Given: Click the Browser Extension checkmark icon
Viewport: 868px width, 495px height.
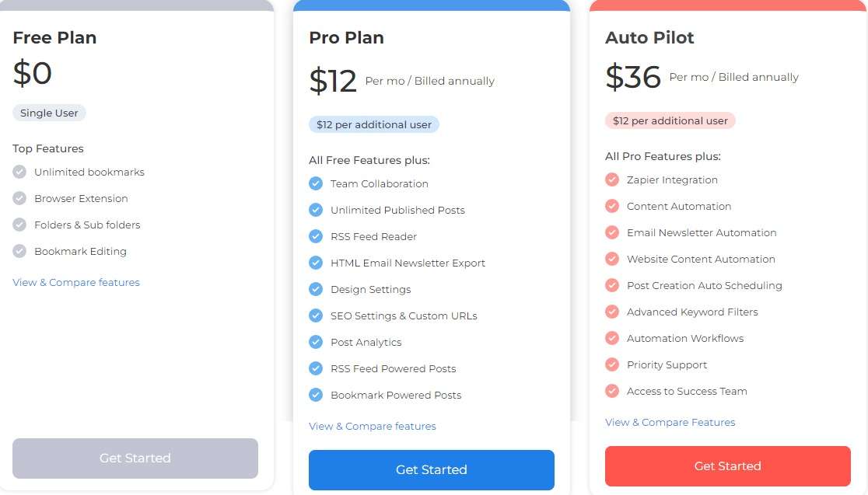Looking at the screenshot, I should point(19,198).
